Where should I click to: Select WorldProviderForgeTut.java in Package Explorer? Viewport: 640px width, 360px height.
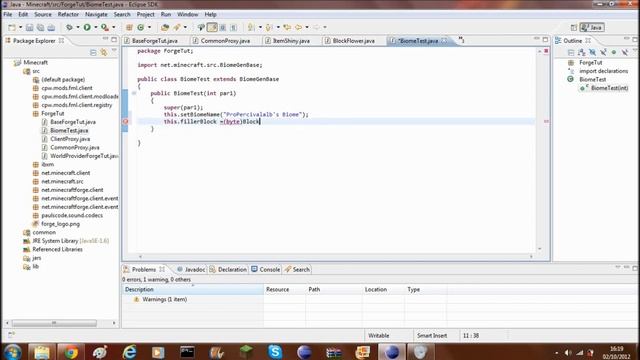tap(84, 156)
